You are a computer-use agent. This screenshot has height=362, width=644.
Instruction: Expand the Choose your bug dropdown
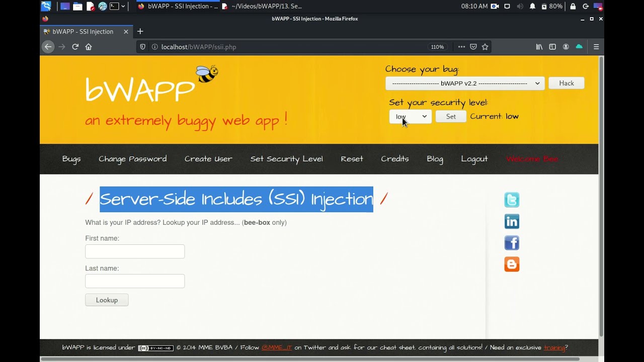(x=465, y=83)
